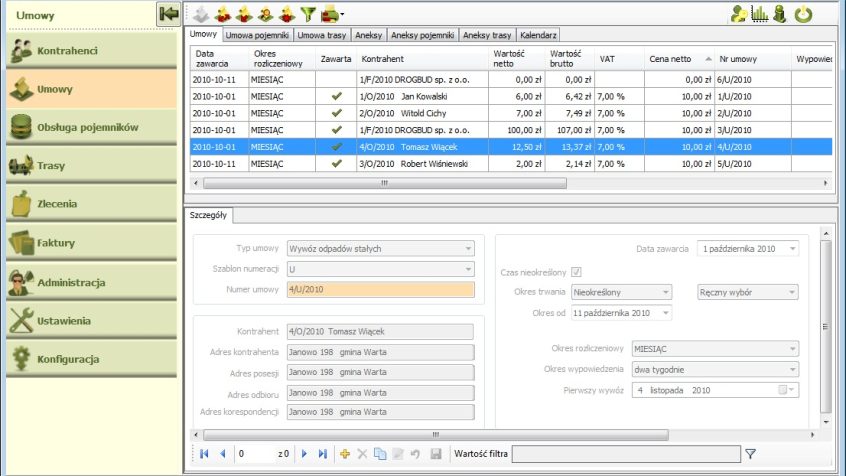Open the Kontrahenci module
The image size is (846, 476).
click(91, 51)
